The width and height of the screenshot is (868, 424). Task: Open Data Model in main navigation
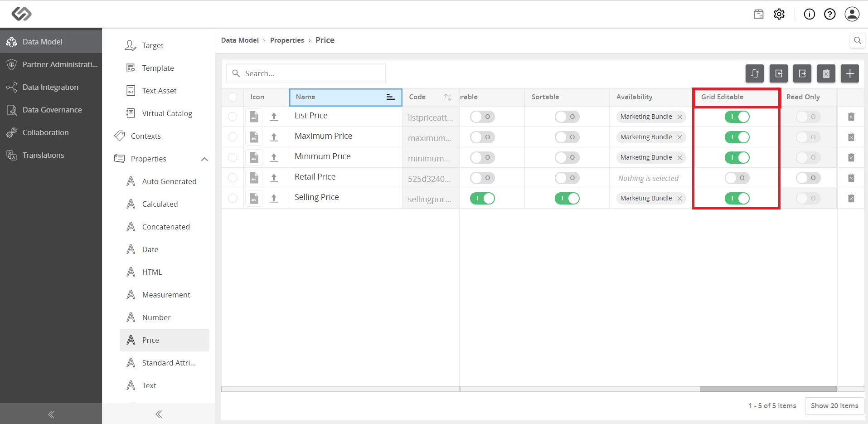click(x=51, y=42)
